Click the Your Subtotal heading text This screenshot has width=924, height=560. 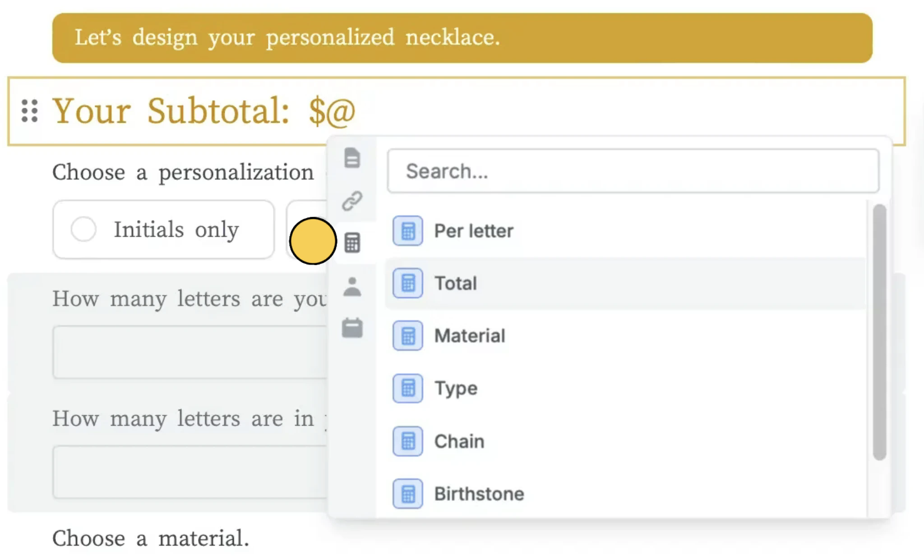[204, 111]
